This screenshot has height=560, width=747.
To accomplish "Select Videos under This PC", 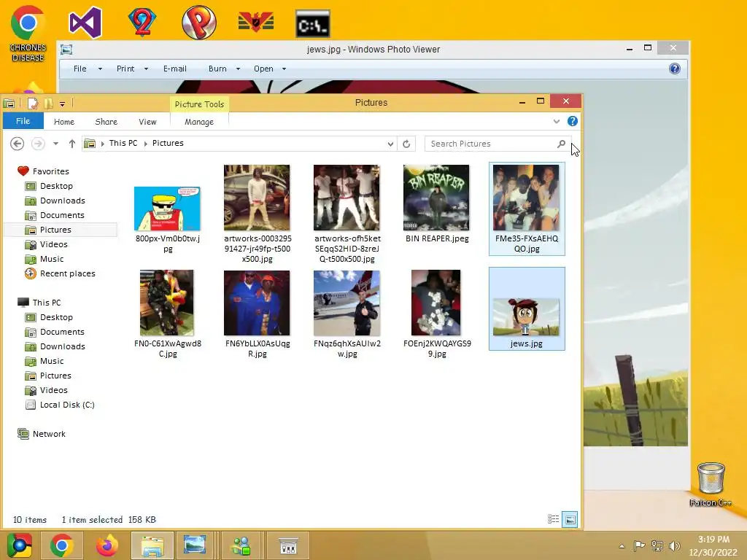I will click(53, 390).
